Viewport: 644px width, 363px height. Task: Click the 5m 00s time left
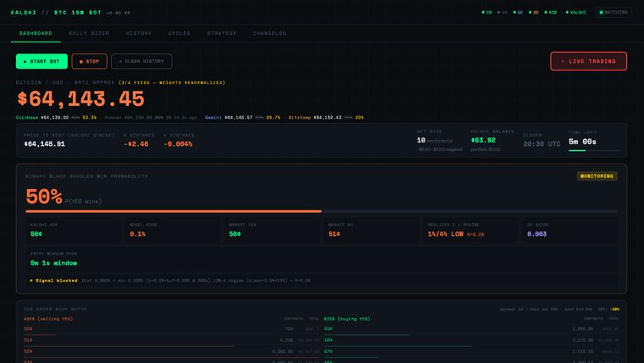(582, 142)
